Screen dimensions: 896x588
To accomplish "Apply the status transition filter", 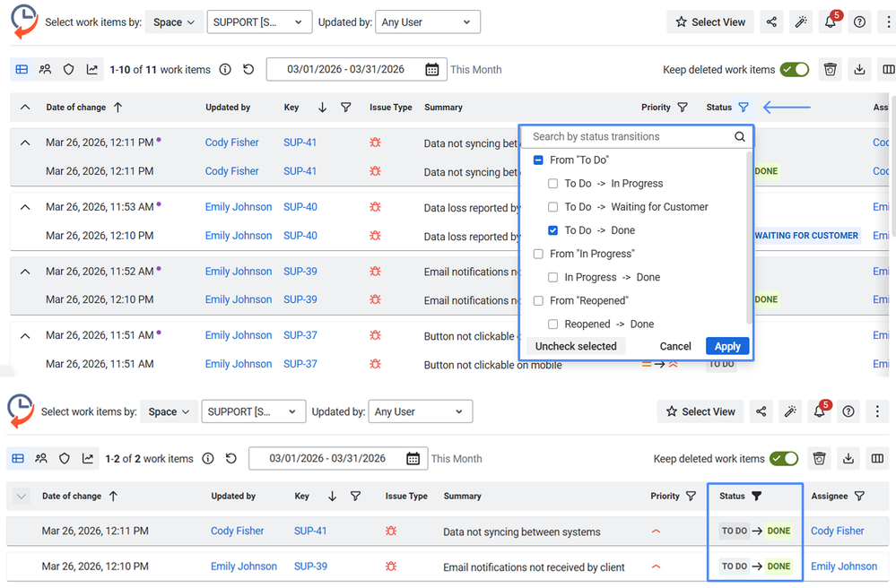I will (727, 346).
